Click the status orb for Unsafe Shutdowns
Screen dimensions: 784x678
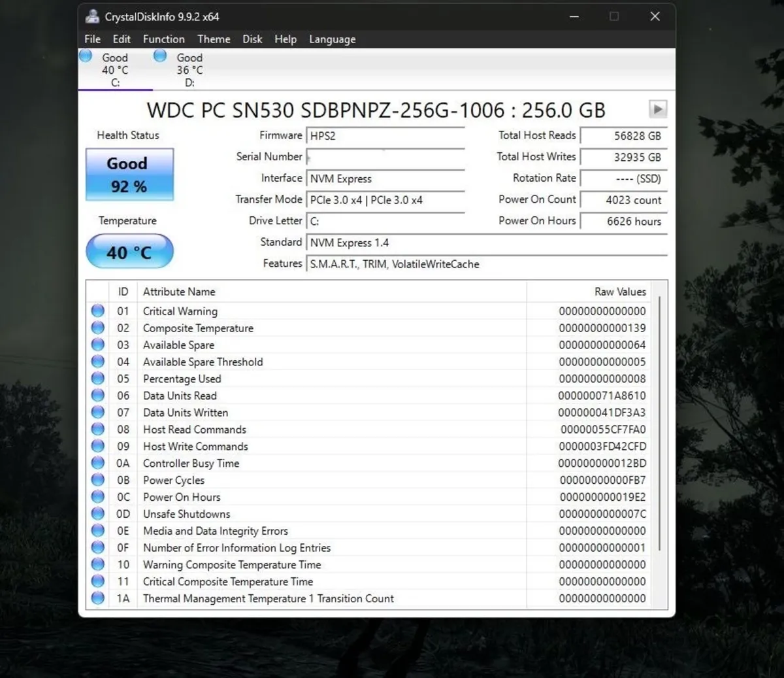(98, 513)
